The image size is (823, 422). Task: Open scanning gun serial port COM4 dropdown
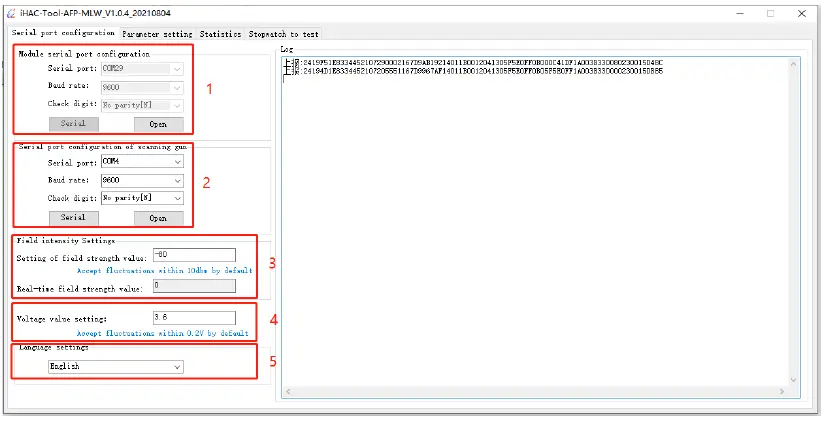142,162
